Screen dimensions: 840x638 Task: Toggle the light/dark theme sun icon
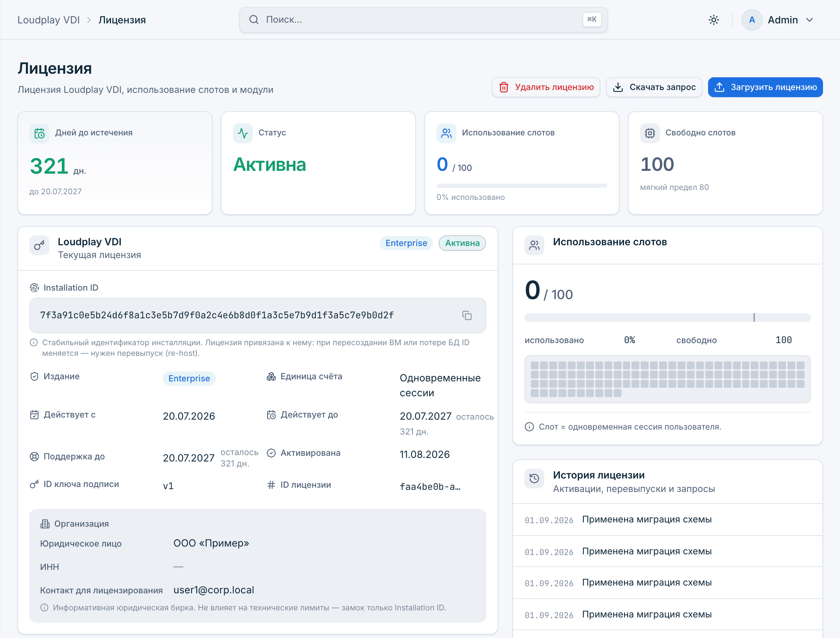point(713,20)
